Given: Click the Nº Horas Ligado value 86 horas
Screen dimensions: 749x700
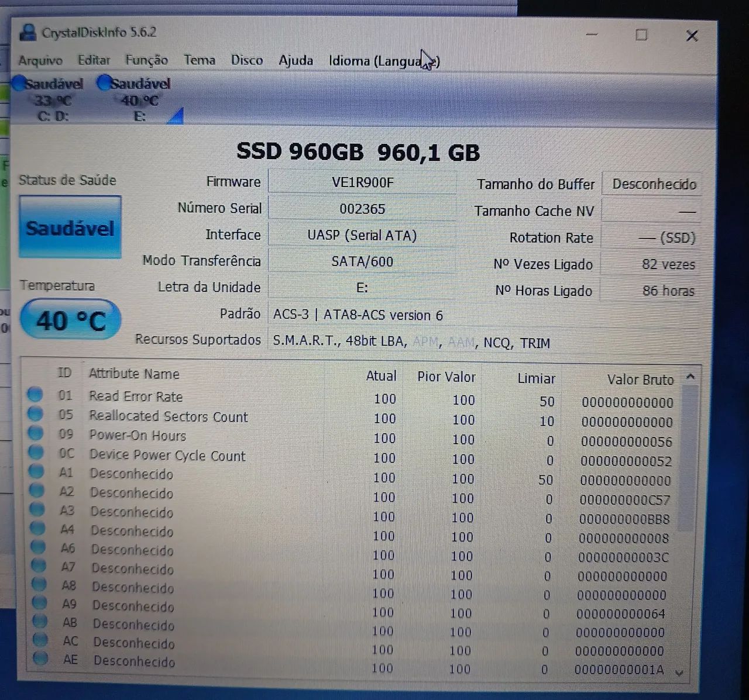Looking at the screenshot, I should pyautogui.click(x=650, y=291).
